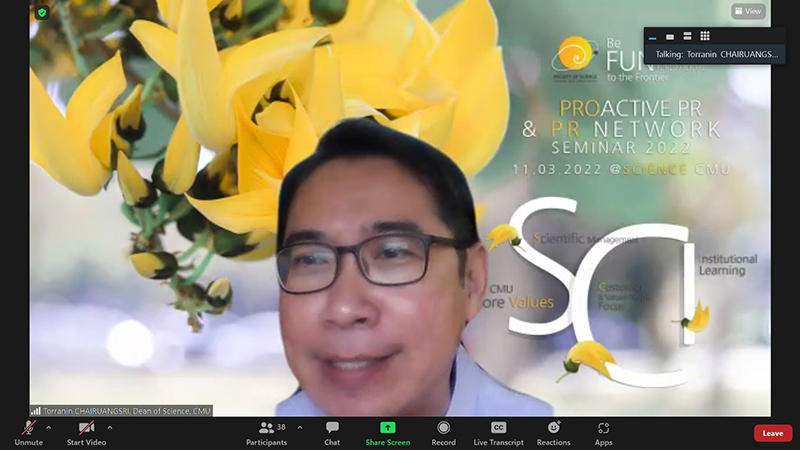This screenshot has width=800, height=450.
Task: Select the grid gallery layout icon
Action: (x=705, y=36)
